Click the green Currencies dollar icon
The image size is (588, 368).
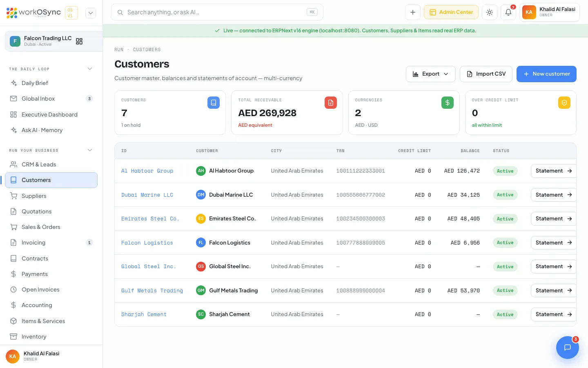pos(448,103)
